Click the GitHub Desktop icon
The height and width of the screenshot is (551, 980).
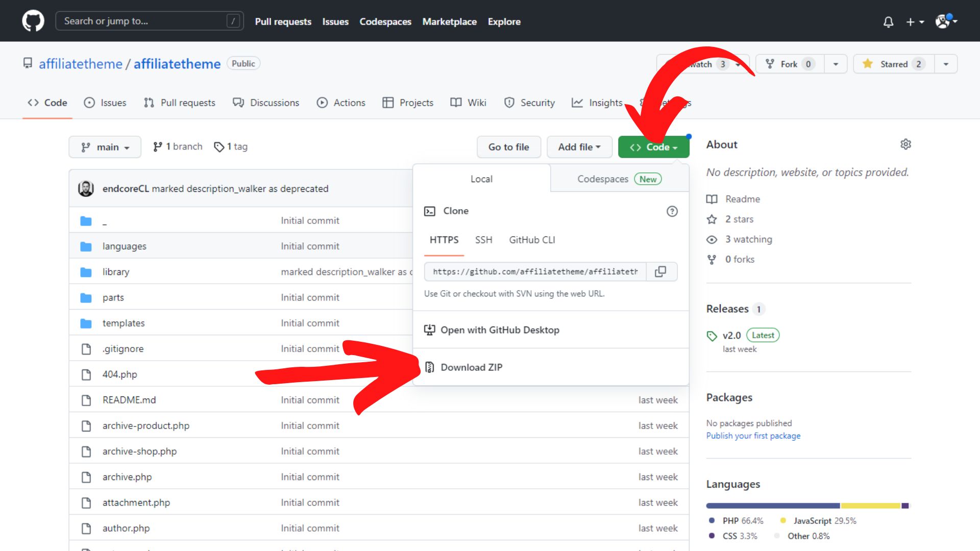click(430, 330)
